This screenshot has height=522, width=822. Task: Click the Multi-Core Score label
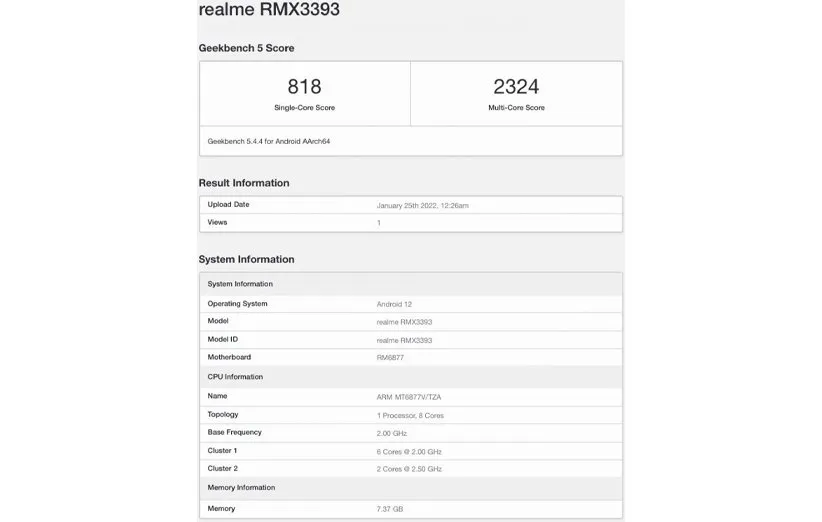(x=515, y=108)
